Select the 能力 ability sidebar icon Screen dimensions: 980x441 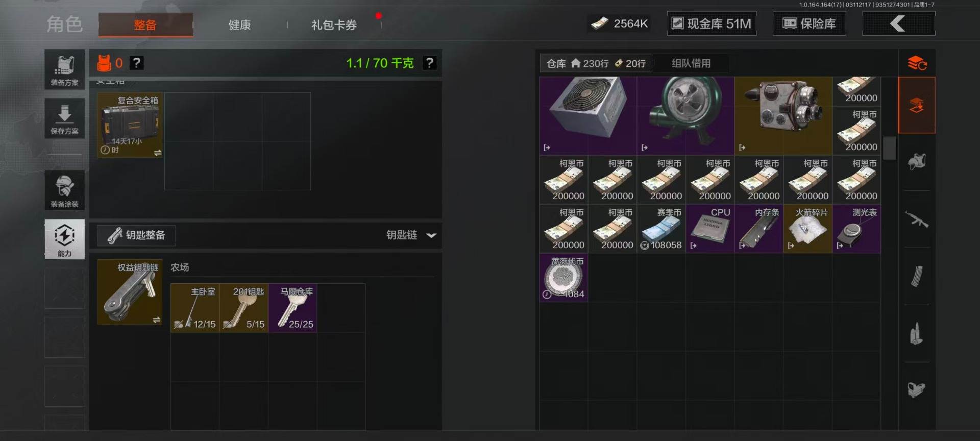point(64,239)
